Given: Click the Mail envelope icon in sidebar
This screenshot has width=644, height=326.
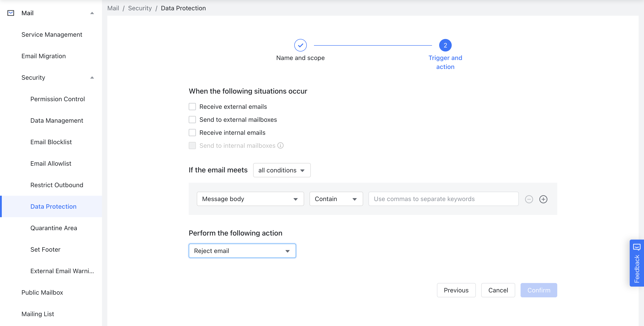Looking at the screenshot, I should click(11, 13).
